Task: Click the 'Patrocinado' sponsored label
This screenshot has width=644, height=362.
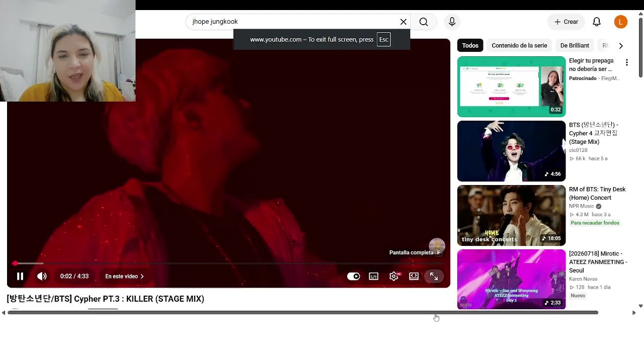Action: point(583,78)
